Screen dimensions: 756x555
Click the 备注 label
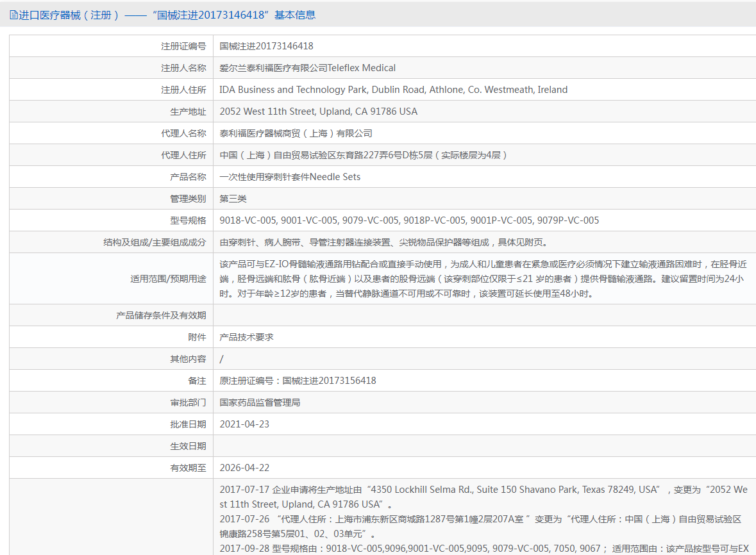click(197, 381)
